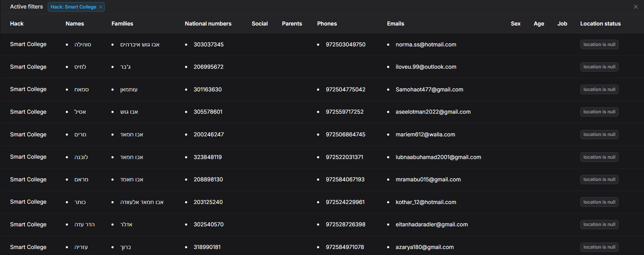Select the Families column header

[122, 24]
